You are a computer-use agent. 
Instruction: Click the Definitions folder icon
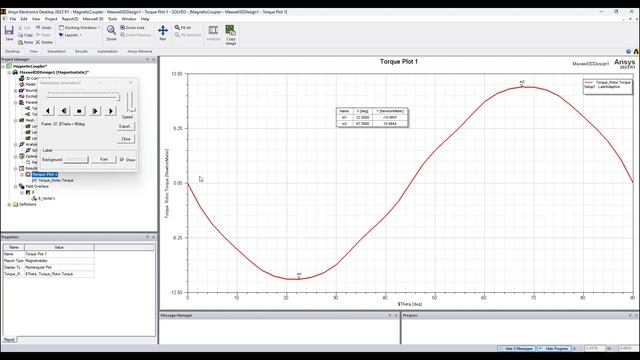[x=16, y=204]
